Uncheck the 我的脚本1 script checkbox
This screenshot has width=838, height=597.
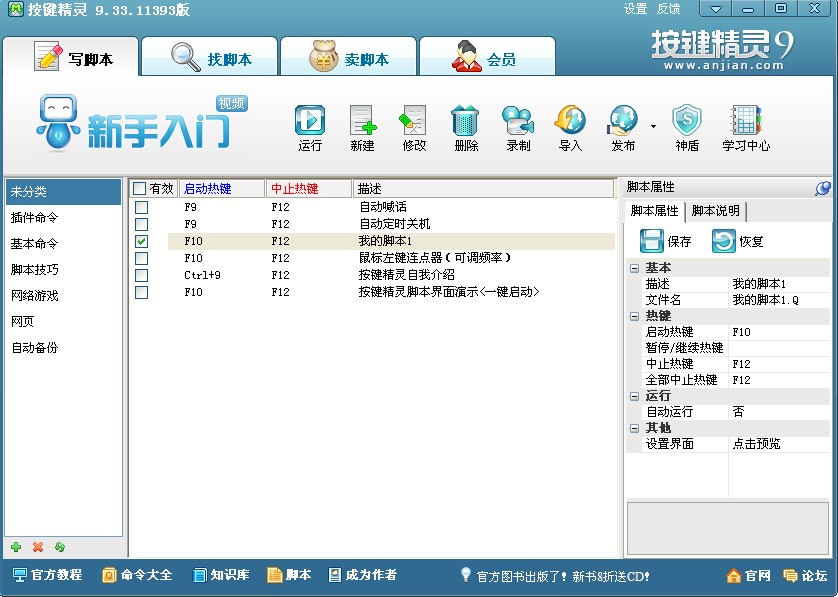(x=142, y=241)
